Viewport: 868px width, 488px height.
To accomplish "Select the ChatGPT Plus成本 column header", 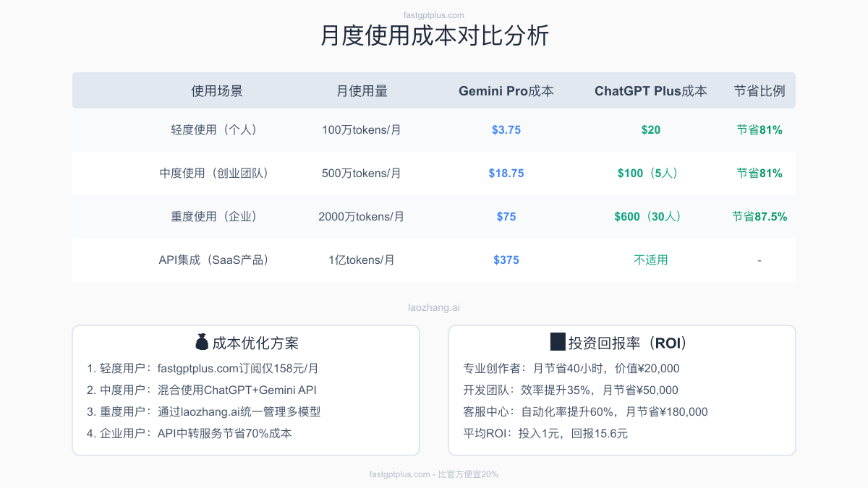I will [x=651, y=91].
